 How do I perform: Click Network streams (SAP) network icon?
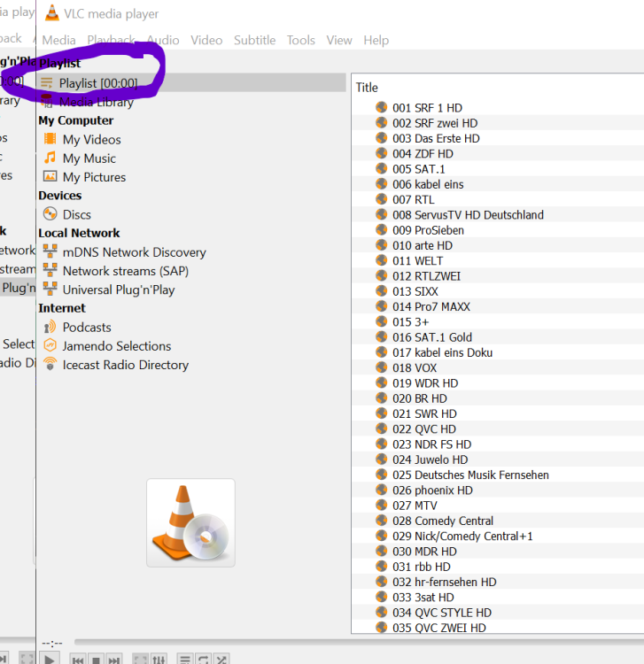[50, 270]
